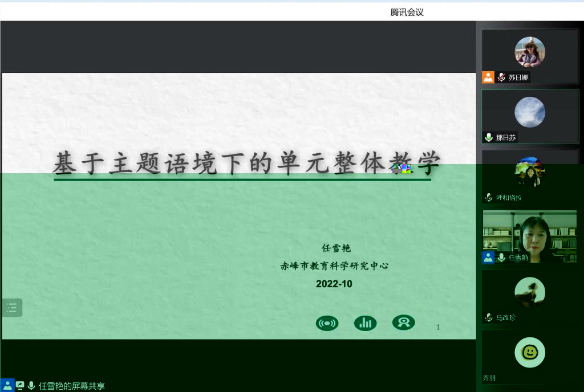Click the name label 马改珍

[506, 317]
